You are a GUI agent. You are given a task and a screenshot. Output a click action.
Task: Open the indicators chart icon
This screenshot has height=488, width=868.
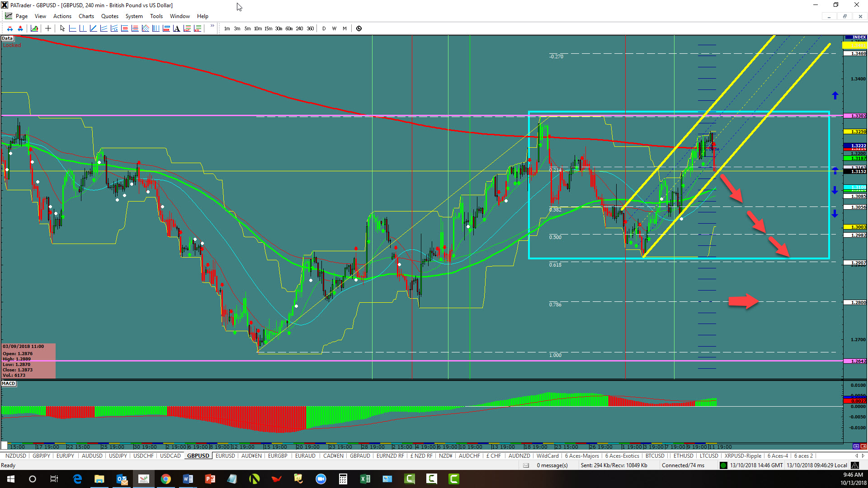(34, 28)
